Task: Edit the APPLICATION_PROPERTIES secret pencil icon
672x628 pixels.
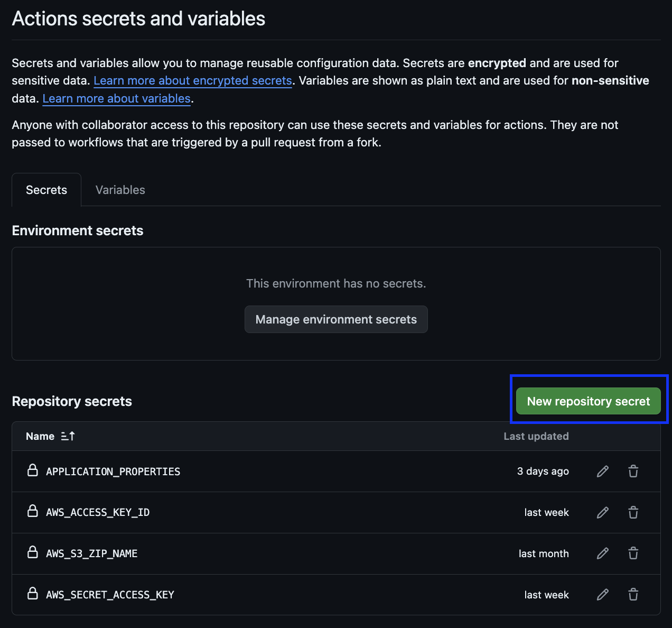Action: 602,471
